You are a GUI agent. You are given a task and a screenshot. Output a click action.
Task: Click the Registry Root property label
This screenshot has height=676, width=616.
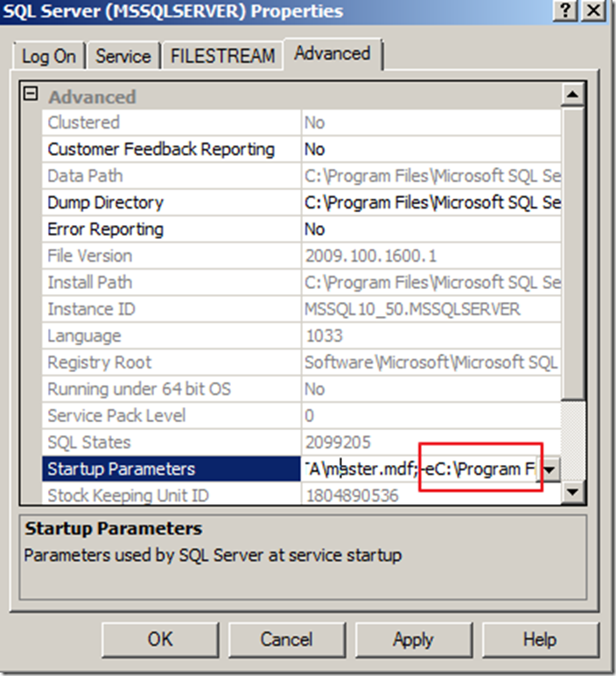pos(100,363)
